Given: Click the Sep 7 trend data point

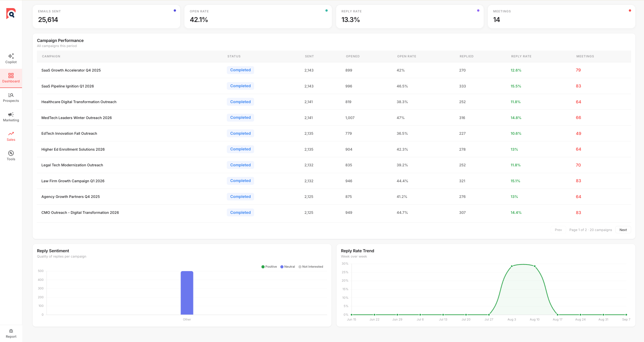Looking at the screenshot, I should coord(626,315).
